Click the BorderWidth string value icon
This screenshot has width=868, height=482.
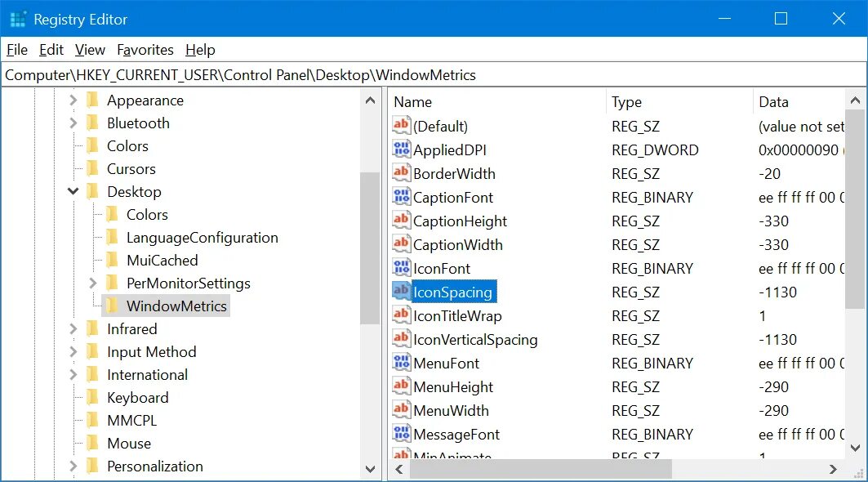402,173
